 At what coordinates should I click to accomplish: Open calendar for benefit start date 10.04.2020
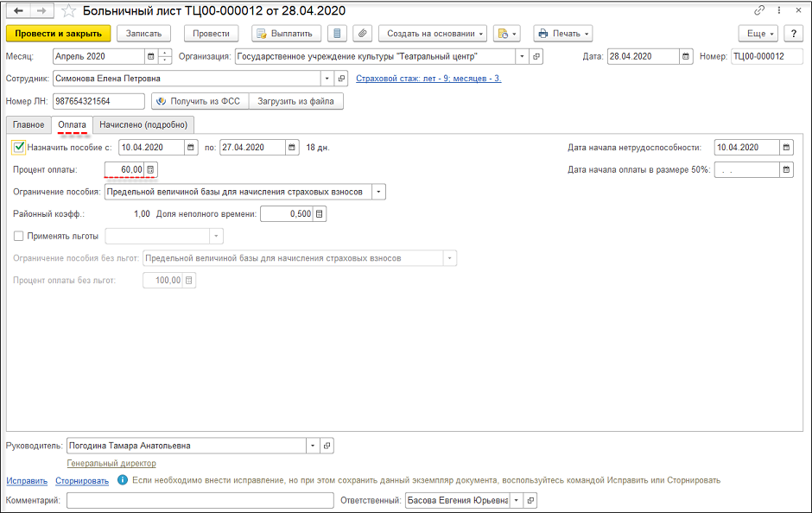click(x=191, y=148)
